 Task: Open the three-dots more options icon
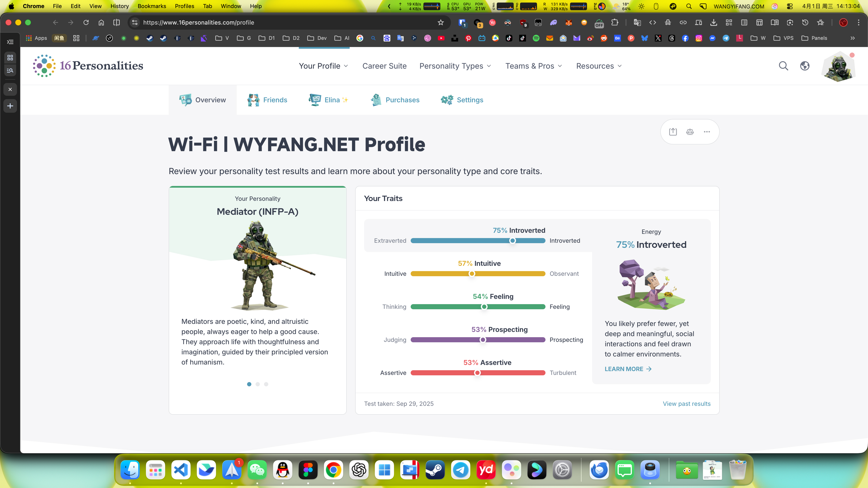point(707,132)
